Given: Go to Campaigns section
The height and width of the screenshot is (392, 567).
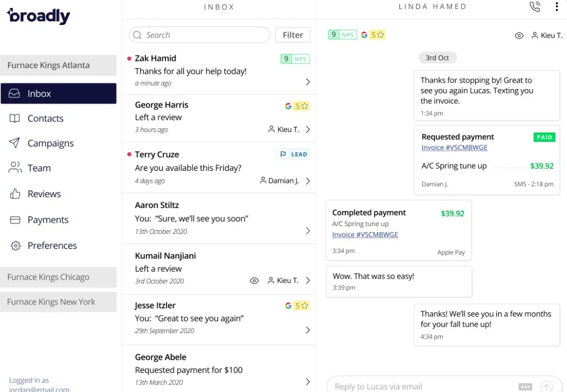Looking at the screenshot, I should 50,143.
